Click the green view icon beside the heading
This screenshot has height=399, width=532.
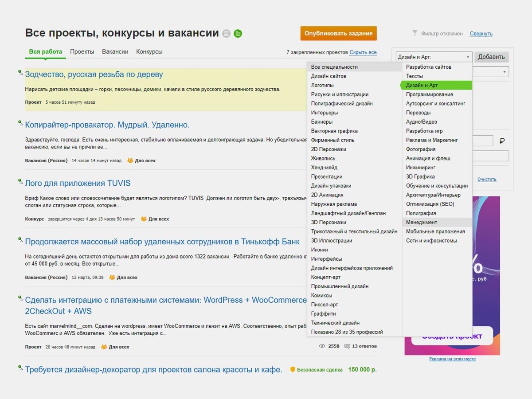pos(238,33)
